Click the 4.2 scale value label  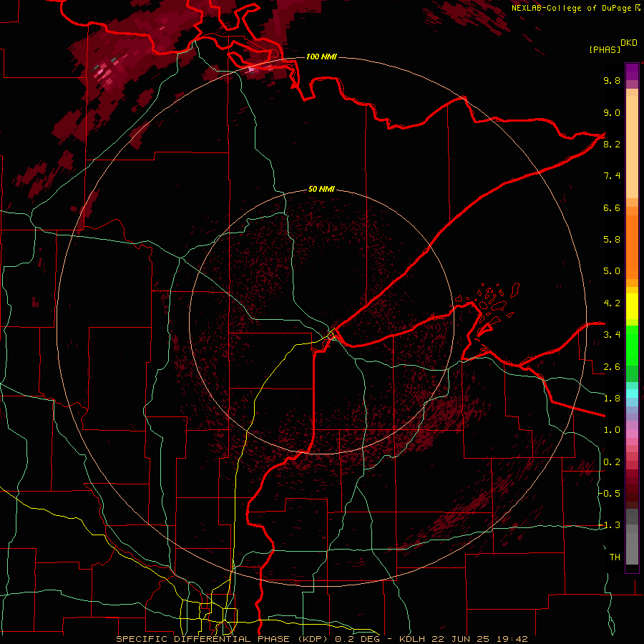[x=612, y=303]
